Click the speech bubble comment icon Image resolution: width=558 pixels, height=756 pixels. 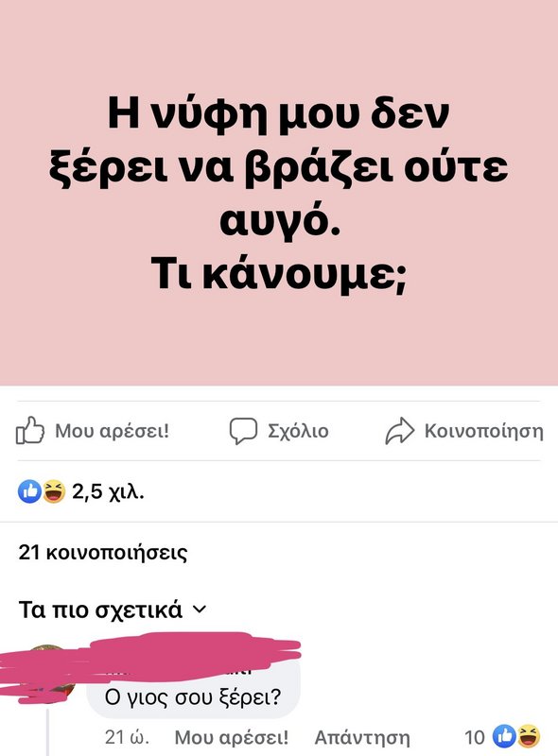tap(243, 431)
